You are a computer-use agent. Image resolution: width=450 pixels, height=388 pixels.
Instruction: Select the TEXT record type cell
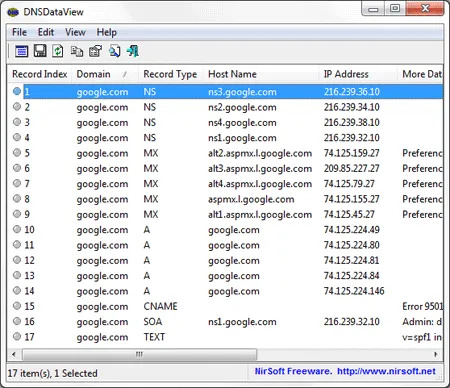(154, 337)
